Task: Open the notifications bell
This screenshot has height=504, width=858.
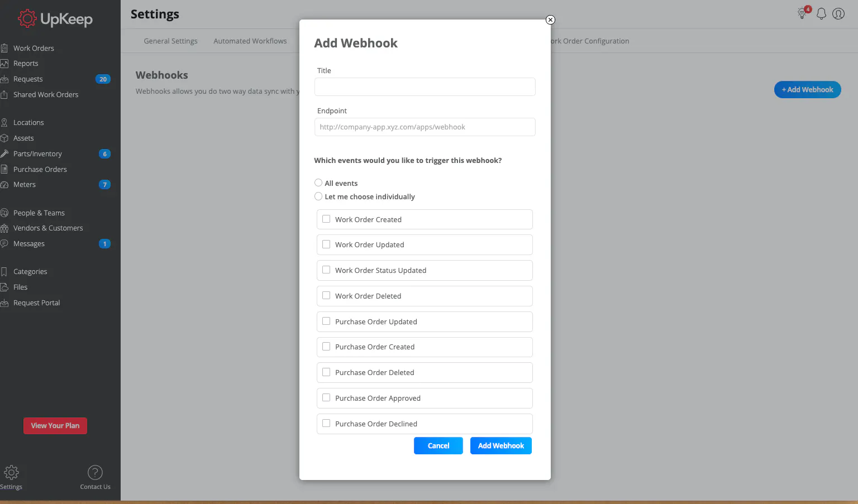Action: tap(821, 13)
